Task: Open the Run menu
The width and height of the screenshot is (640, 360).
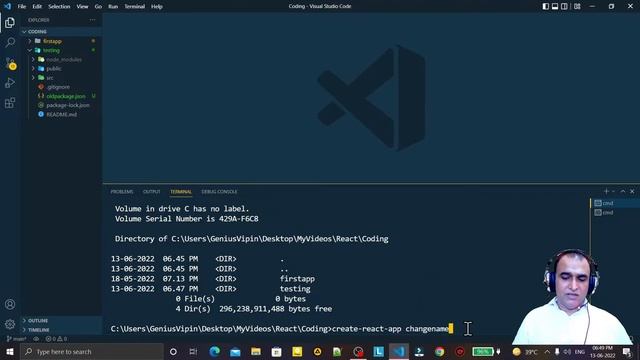Action: (113, 7)
